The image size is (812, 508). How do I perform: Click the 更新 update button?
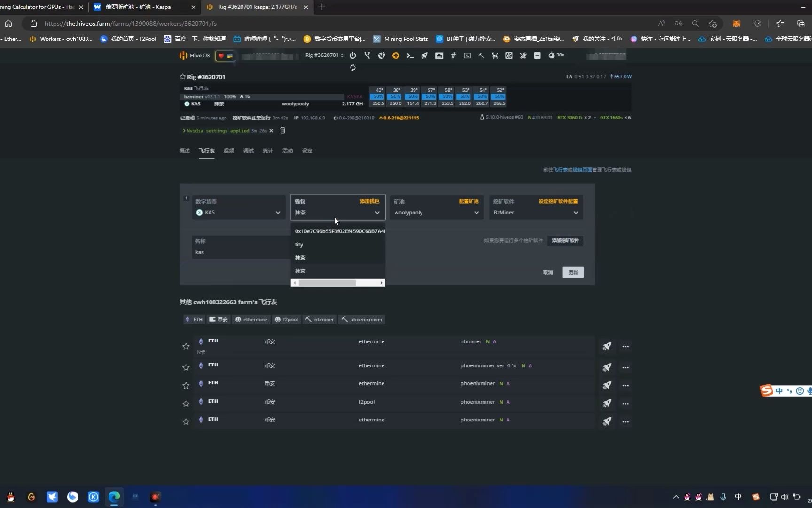(573, 272)
